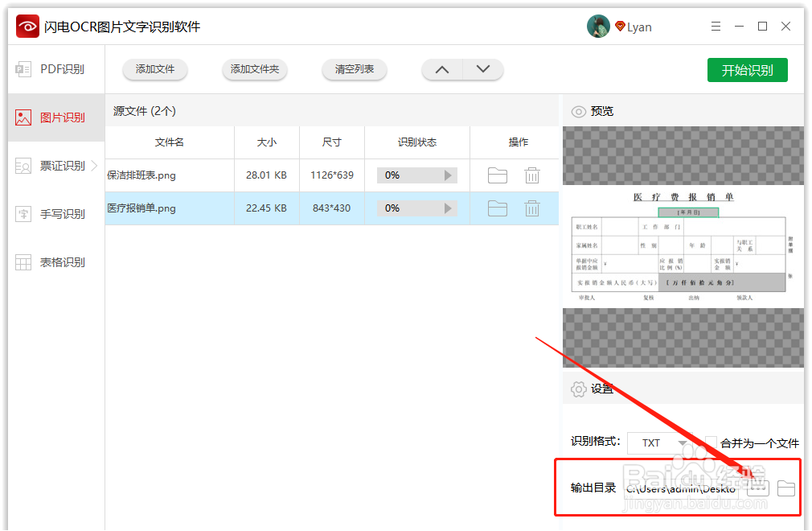The image size is (812, 531).
Task: Open the PDF识别 sidebar section
Action: (56, 69)
